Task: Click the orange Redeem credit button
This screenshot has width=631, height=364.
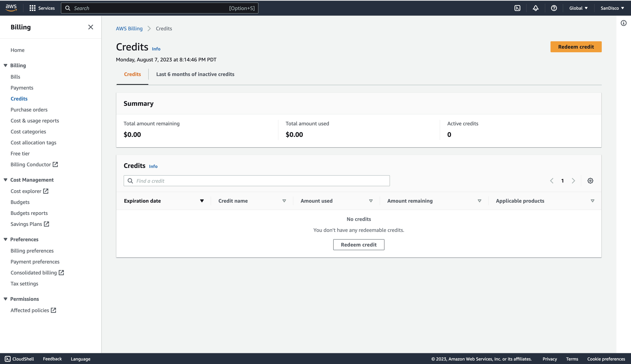Action: (576, 47)
